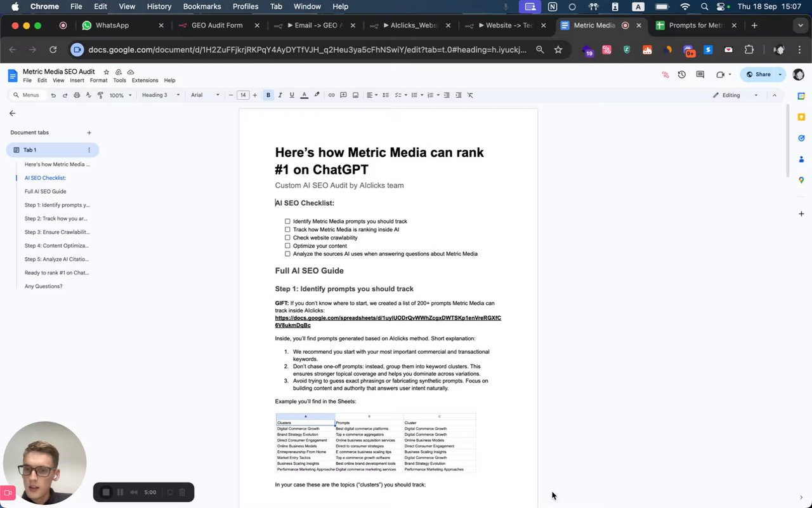Search the Menus box in the toolbar
This screenshot has width=812, height=508.
(x=26, y=95)
